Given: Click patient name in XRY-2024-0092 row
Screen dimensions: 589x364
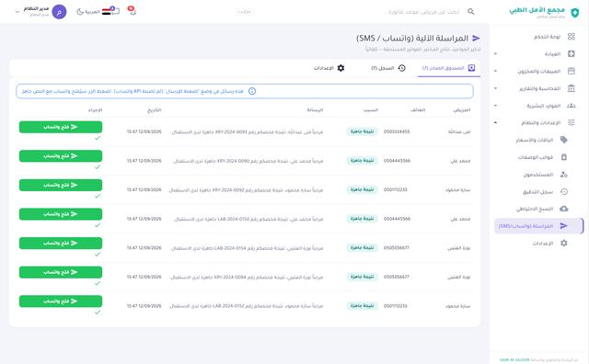Looking at the screenshot, I should coord(458,190).
